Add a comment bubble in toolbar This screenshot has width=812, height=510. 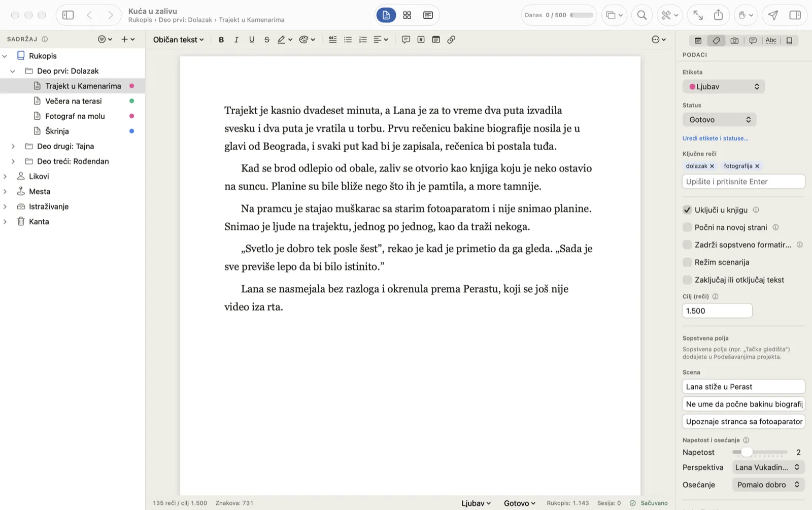(x=405, y=40)
